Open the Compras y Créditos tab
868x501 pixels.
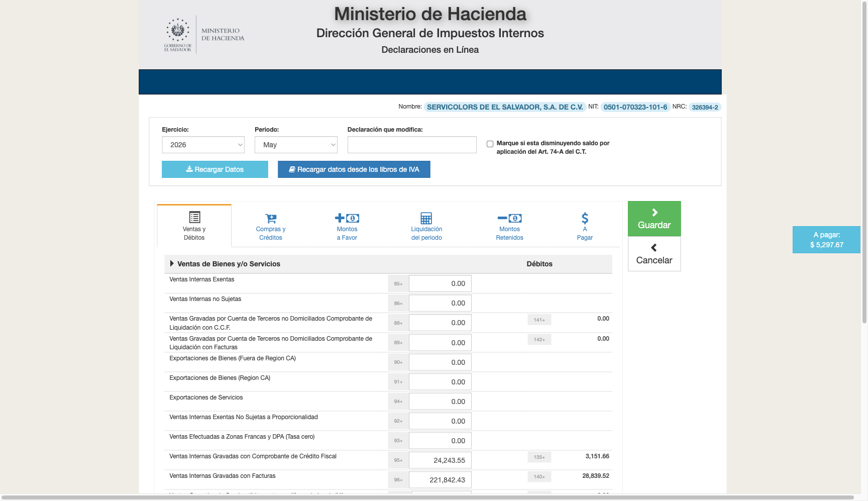(x=271, y=226)
